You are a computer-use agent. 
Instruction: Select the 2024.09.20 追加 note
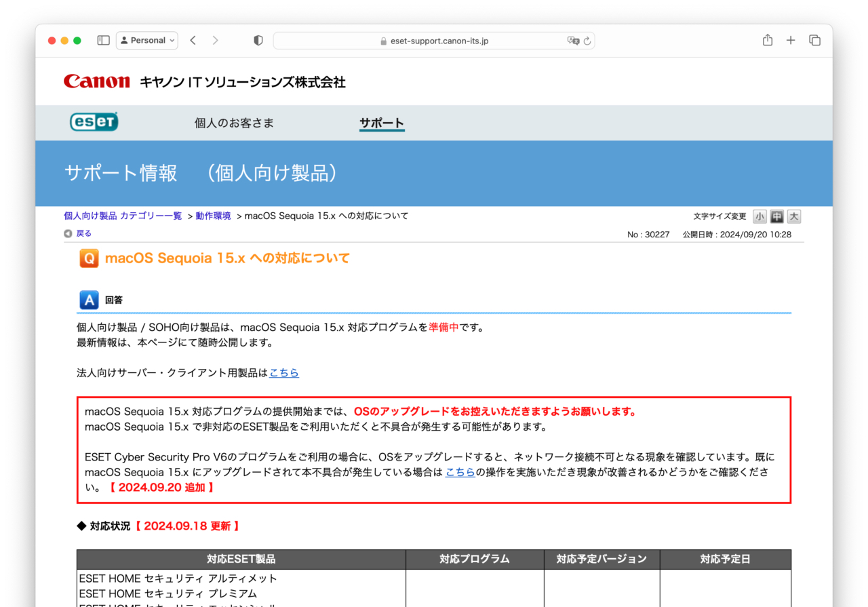[x=161, y=487]
